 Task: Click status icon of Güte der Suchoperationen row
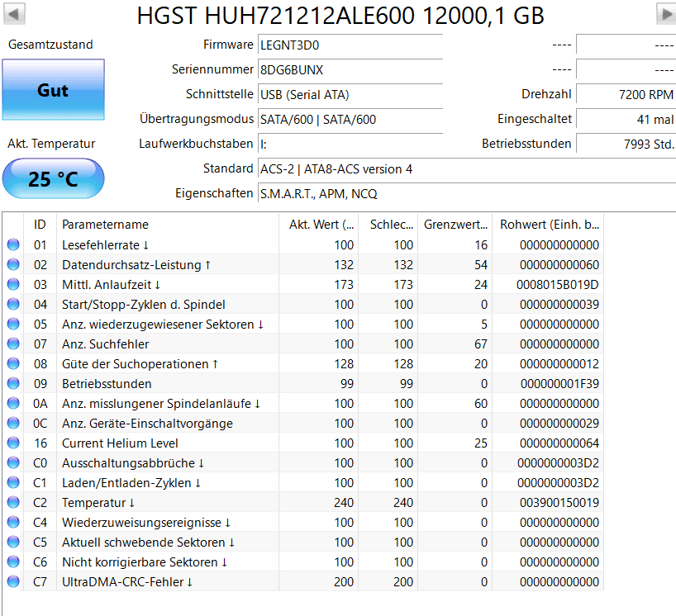point(13,363)
